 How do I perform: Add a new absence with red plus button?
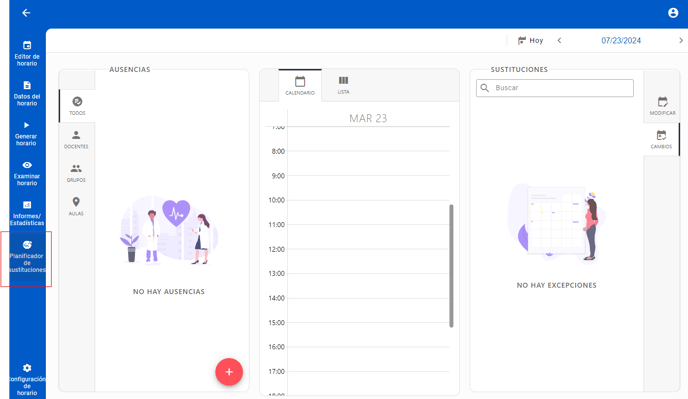[229, 372]
